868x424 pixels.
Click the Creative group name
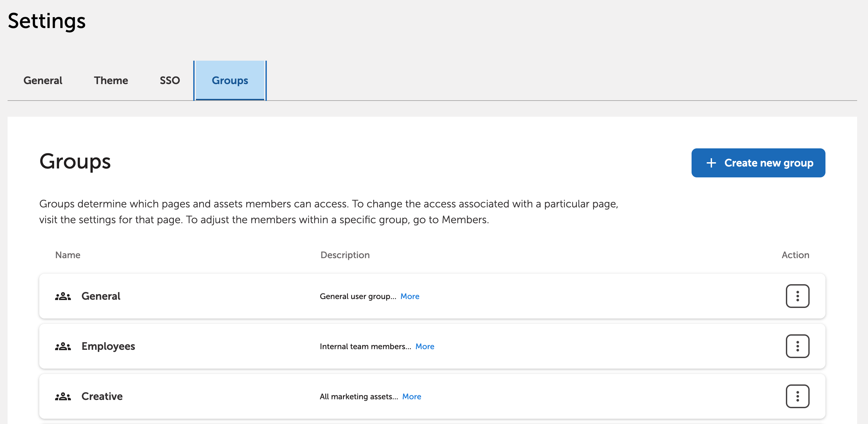point(102,396)
